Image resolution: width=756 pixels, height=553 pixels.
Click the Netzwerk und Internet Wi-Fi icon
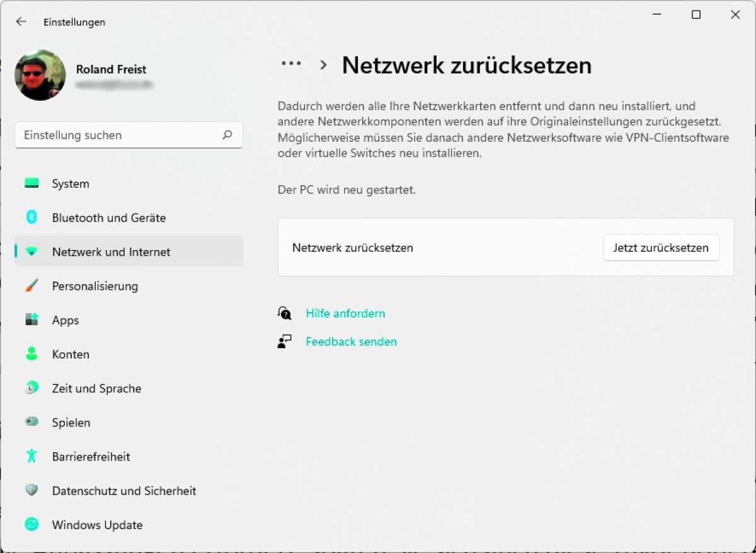point(31,251)
